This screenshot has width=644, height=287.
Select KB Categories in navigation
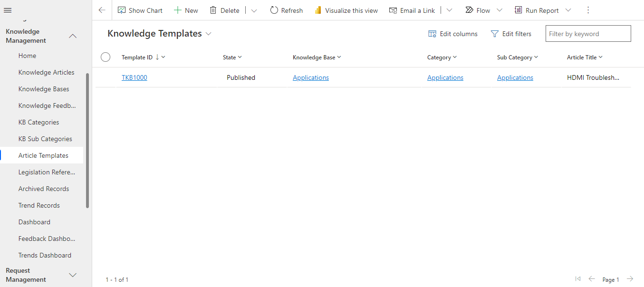pos(38,122)
